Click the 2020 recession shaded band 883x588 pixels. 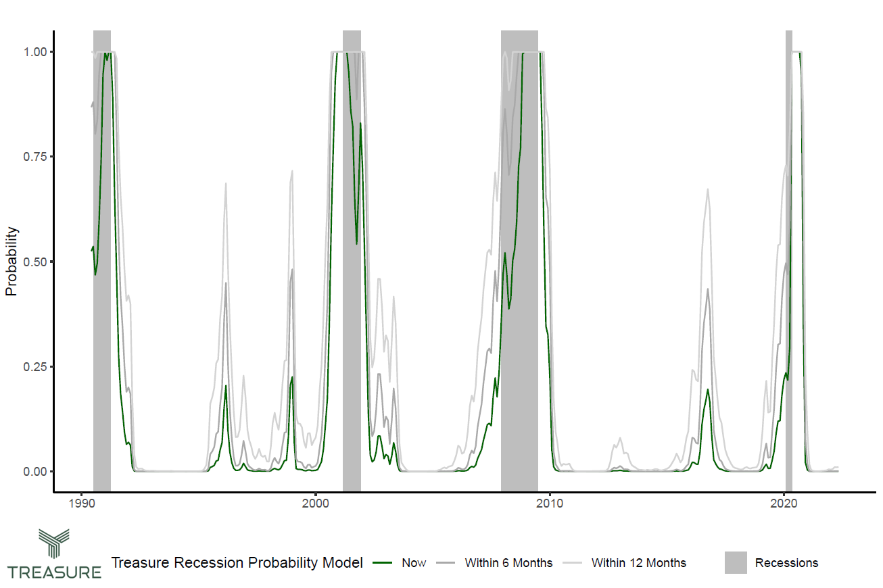(788, 270)
